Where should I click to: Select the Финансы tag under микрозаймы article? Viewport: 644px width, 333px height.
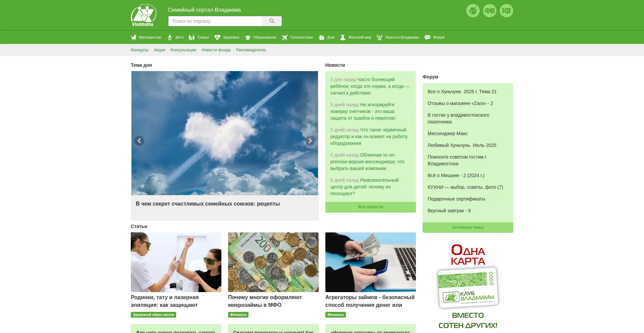[x=238, y=315]
